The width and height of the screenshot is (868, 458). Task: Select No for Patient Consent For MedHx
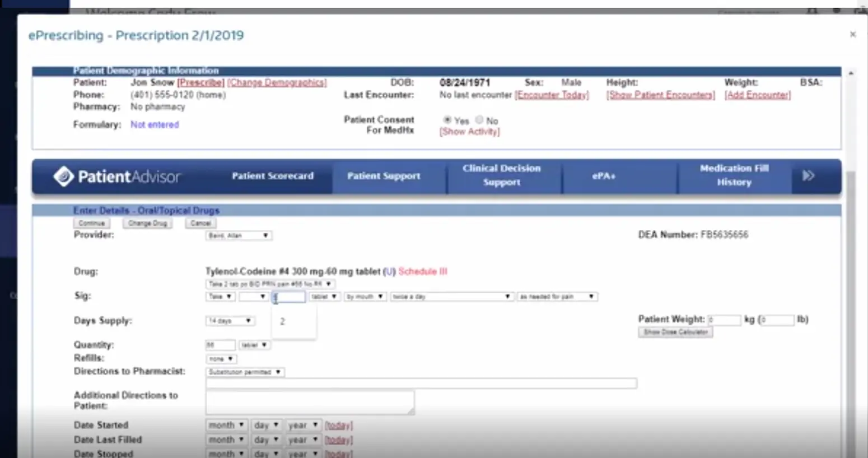pyautogui.click(x=479, y=119)
